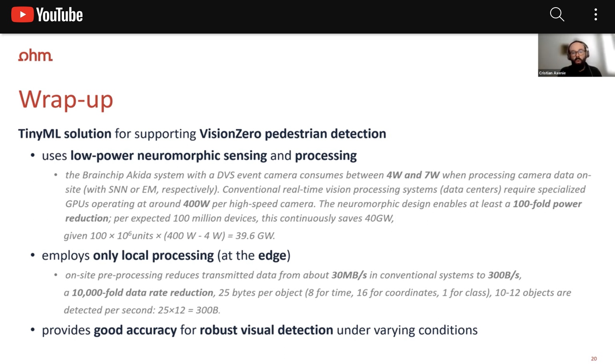Click the bold 4W and 7W text

click(413, 175)
